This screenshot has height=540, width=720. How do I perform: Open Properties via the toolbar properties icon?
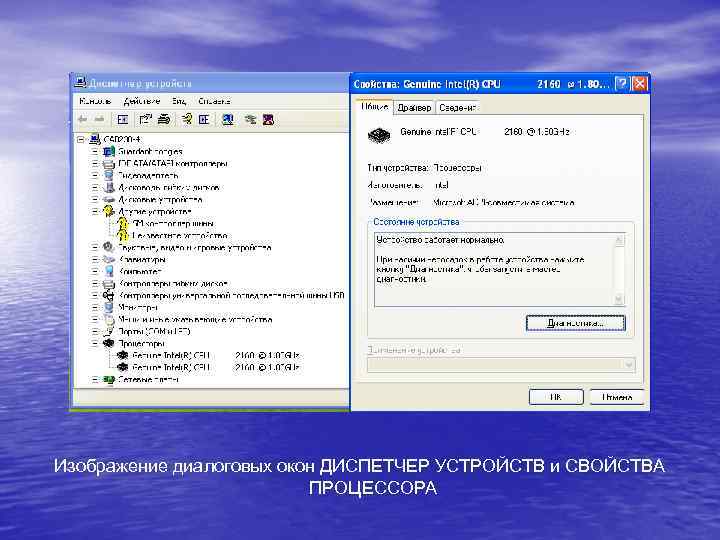tap(145, 120)
